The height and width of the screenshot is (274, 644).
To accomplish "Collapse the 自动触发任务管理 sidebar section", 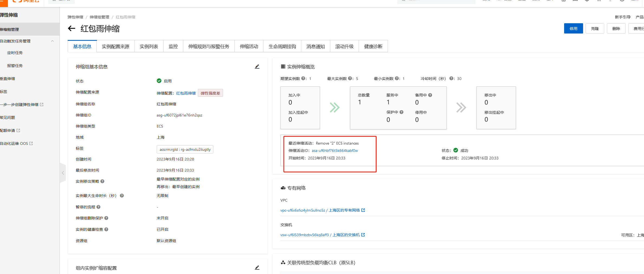I will pyautogui.click(x=53, y=41).
